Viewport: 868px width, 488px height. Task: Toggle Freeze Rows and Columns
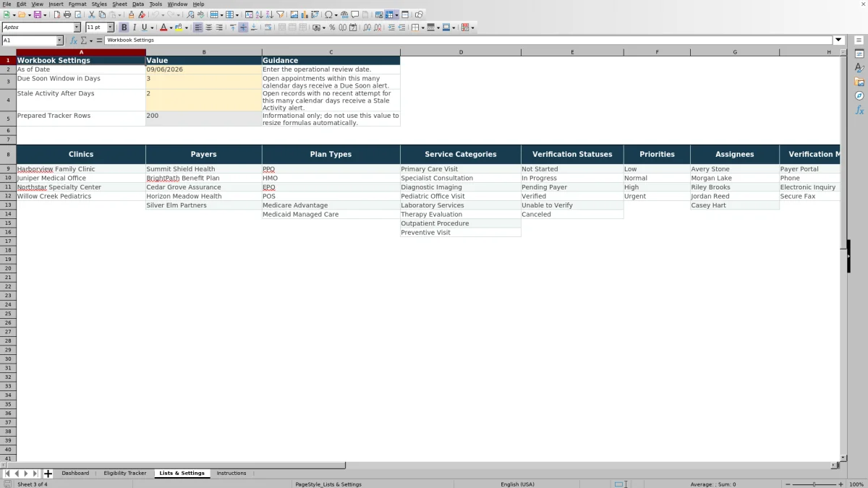click(x=389, y=14)
